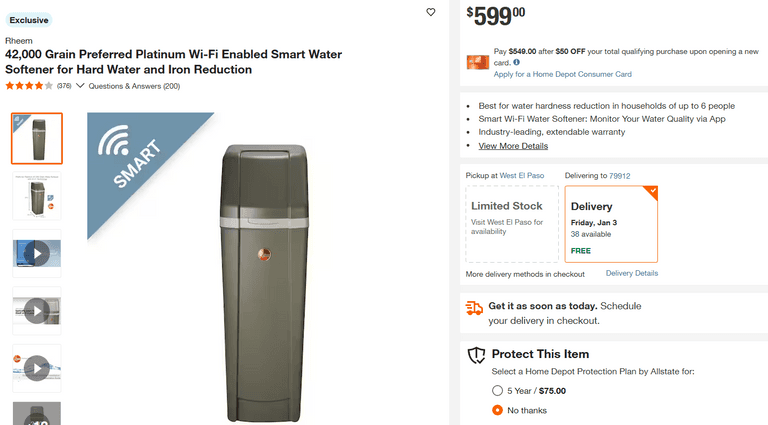The height and width of the screenshot is (425, 768).
Task: Change pickup store West El Paso
Action: point(522,176)
